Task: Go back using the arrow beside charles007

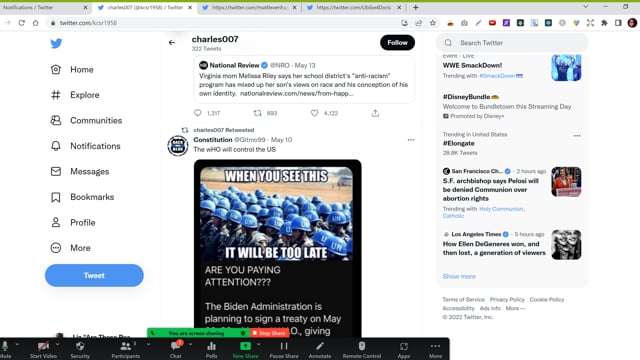Action: click(172, 42)
